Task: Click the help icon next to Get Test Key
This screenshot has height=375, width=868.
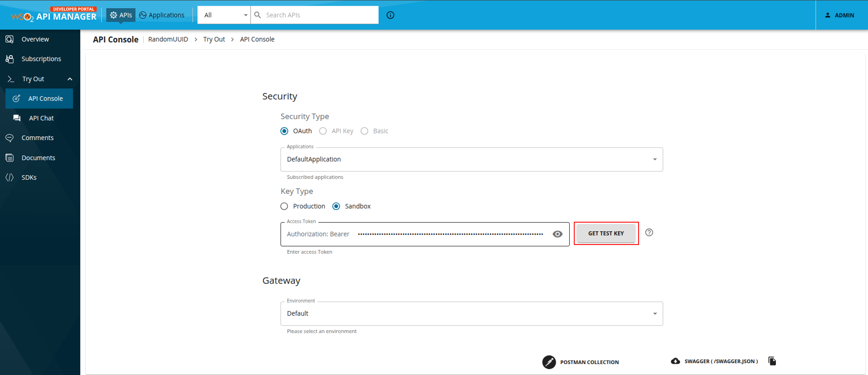Action: coord(649,233)
